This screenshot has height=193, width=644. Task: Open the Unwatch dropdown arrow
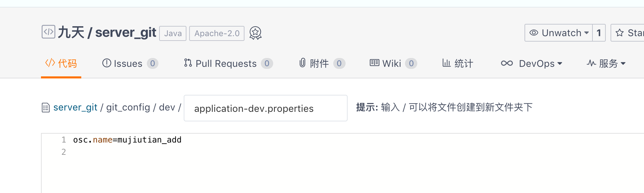[587, 33]
